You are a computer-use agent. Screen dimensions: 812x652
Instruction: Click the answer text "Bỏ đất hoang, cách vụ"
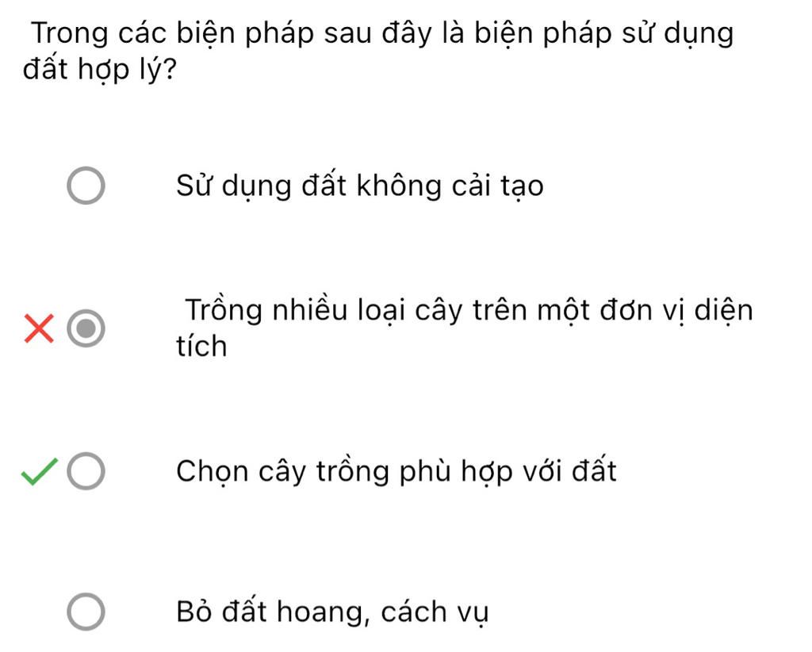pyautogui.click(x=332, y=613)
